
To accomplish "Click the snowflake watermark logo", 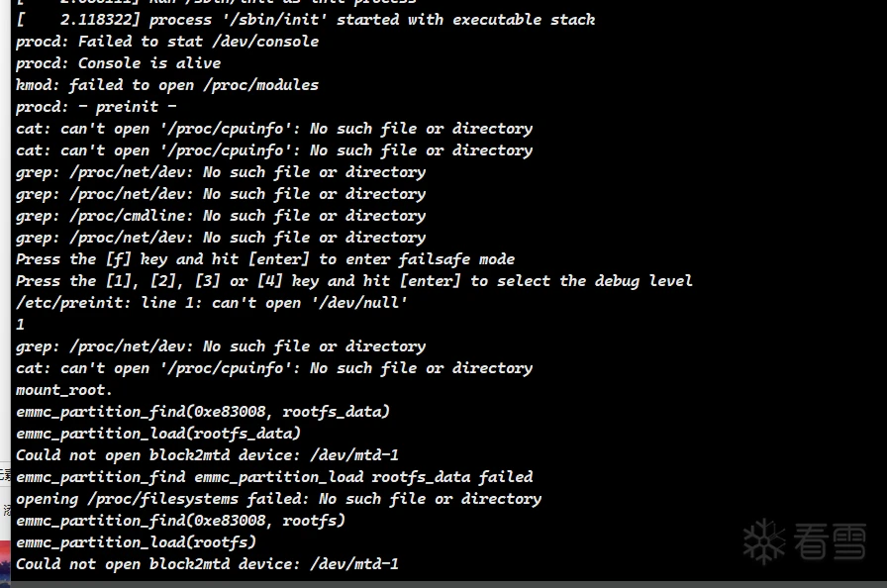I will click(x=763, y=541).
